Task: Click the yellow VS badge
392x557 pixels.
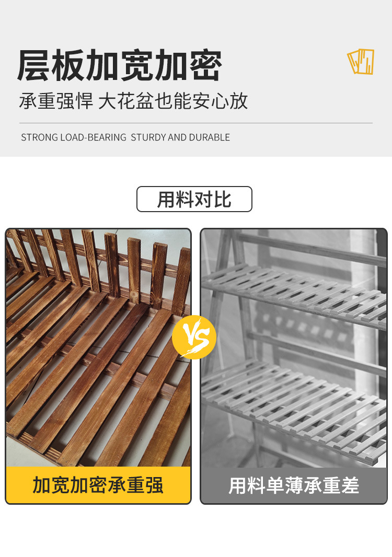Action: coord(194,337)
